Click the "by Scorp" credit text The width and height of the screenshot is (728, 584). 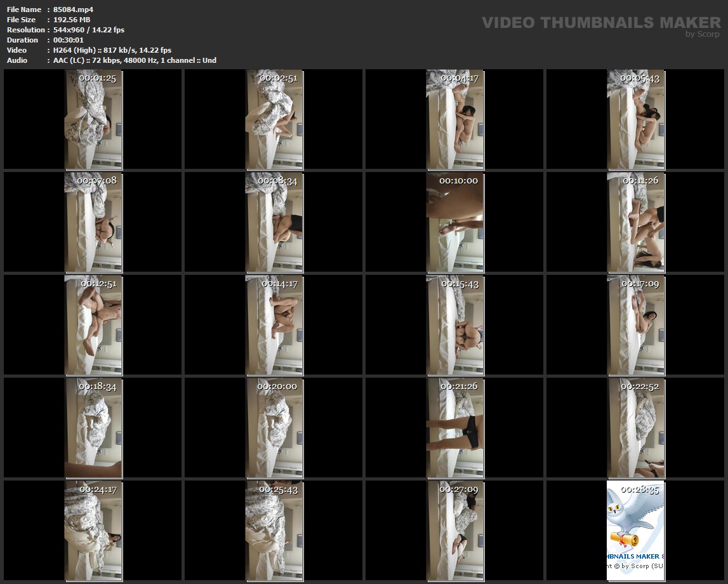[x=702, y=34]
